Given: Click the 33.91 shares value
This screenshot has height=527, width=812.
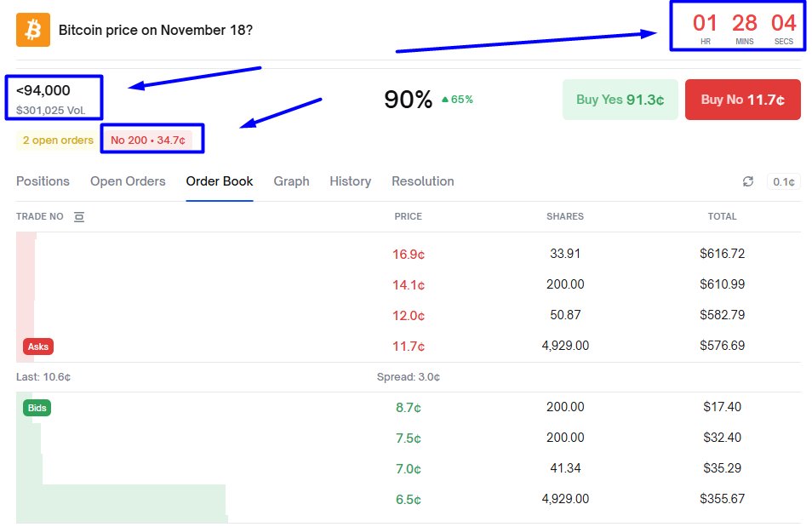Looking at the screenshot, I should (x=565, y=254).
